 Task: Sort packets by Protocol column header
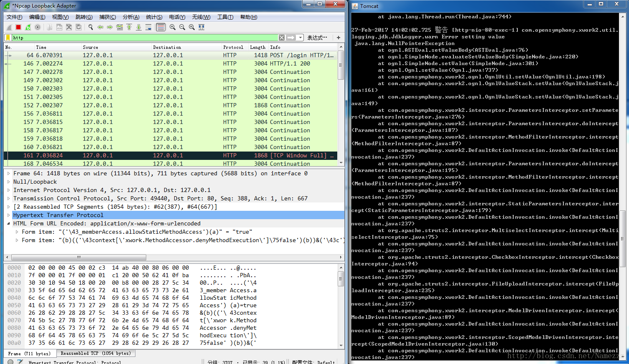pyautogui.click(x=235, y=47)
